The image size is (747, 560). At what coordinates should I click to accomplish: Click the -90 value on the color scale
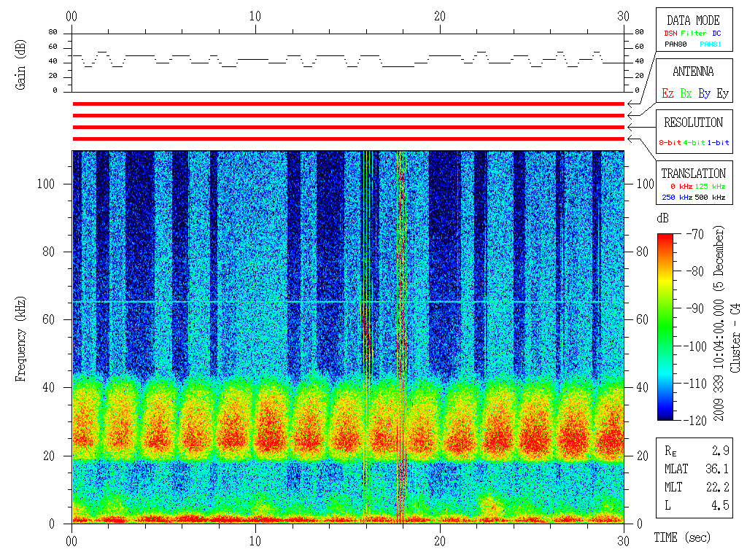[695, 308]
